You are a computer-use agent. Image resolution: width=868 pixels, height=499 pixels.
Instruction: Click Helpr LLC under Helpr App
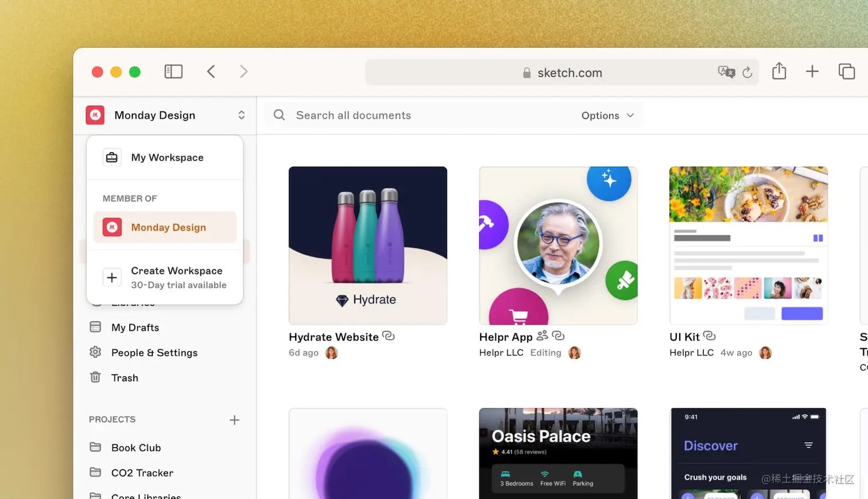(x=501, y=353)
